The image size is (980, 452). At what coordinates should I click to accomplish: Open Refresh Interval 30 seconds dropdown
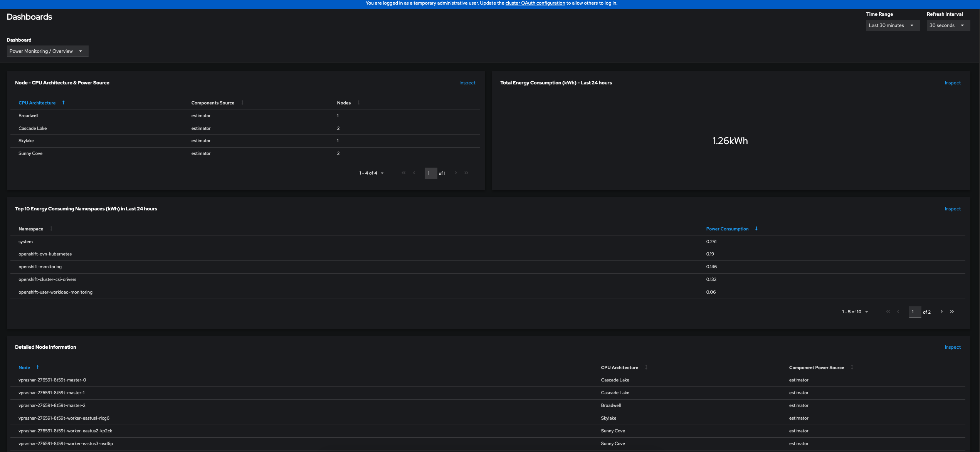point(948,25)
